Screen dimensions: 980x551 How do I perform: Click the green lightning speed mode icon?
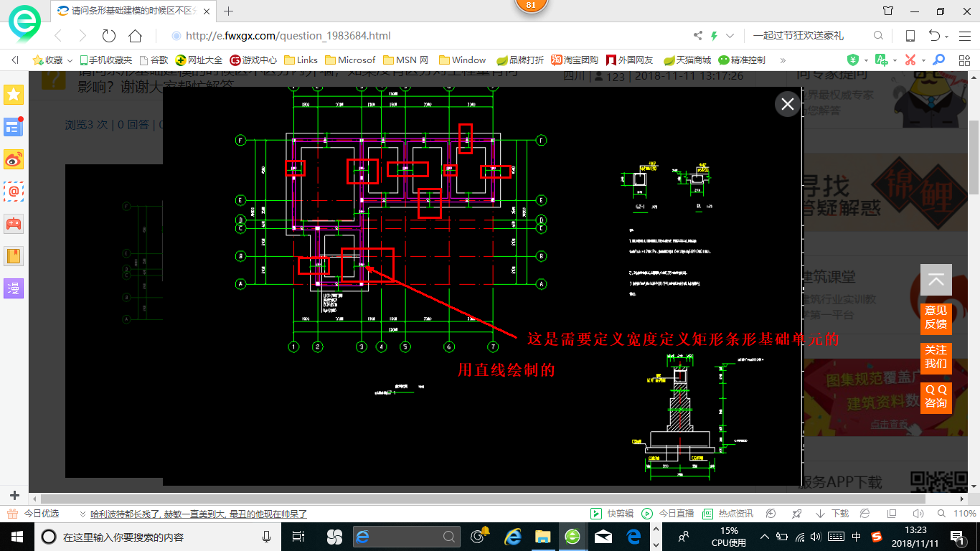(x=714, y=36)
